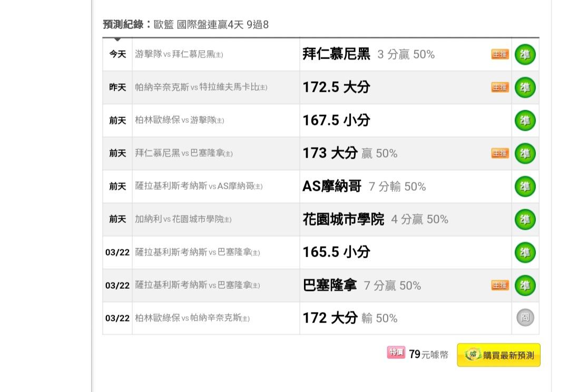This screenshot has height=392, width=569.
Task: Click orange 主推 tag on today's row
Action: (500, 54)
